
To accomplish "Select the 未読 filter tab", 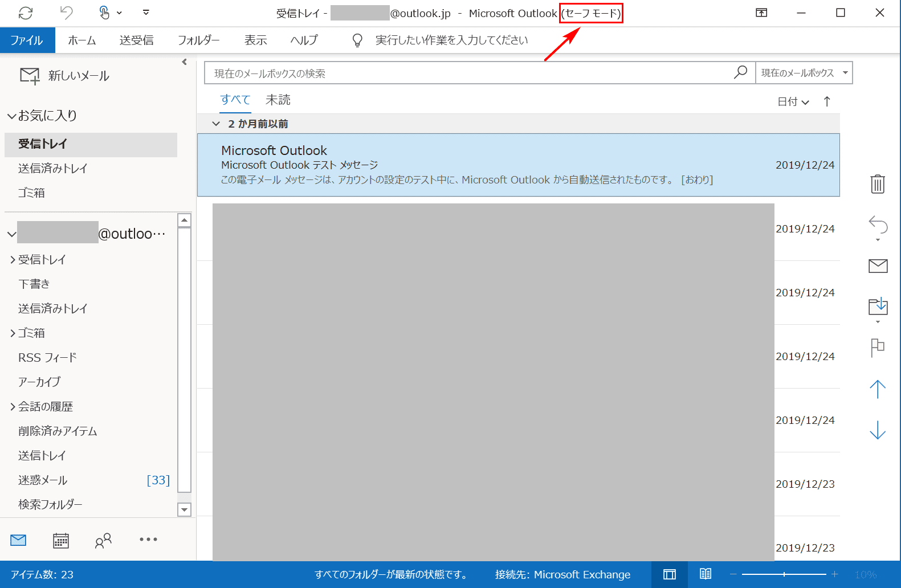I will point(278,100).
